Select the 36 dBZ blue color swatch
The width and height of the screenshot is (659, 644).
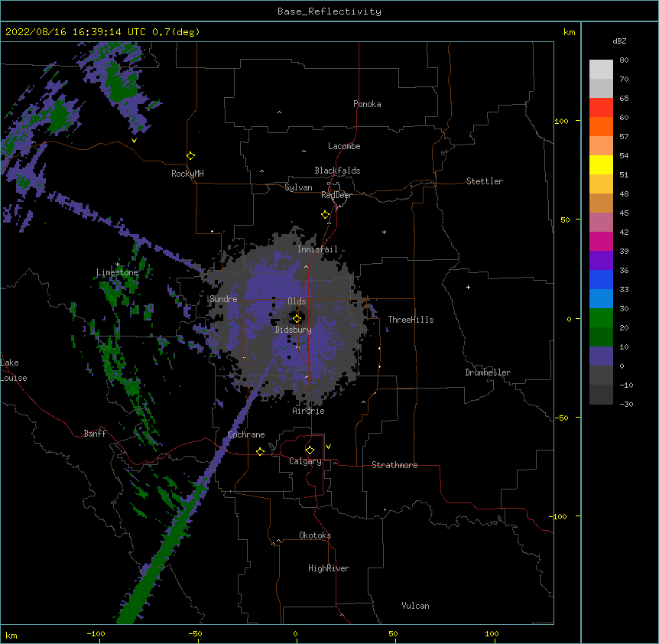coord(601,279)
